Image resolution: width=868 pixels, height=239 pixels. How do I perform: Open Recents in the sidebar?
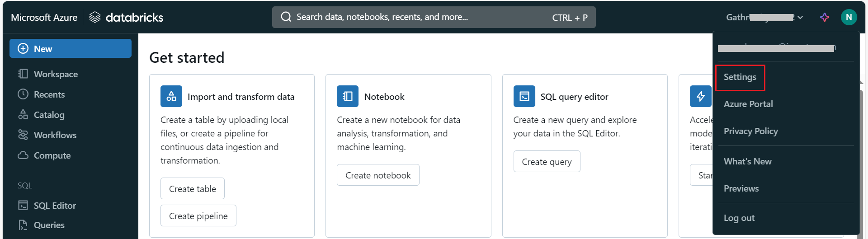49,94
